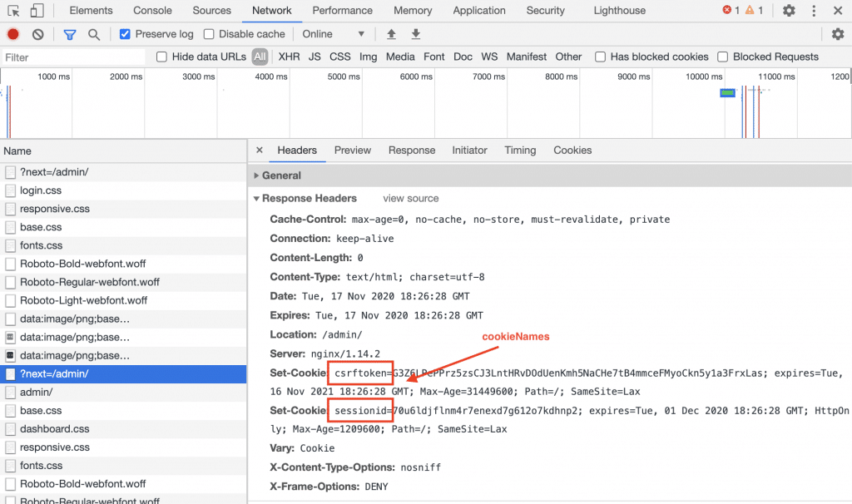This screenshot has height=504, width=852.
Task: Toggle the device toolbar icon
Action: coord(37,10)
